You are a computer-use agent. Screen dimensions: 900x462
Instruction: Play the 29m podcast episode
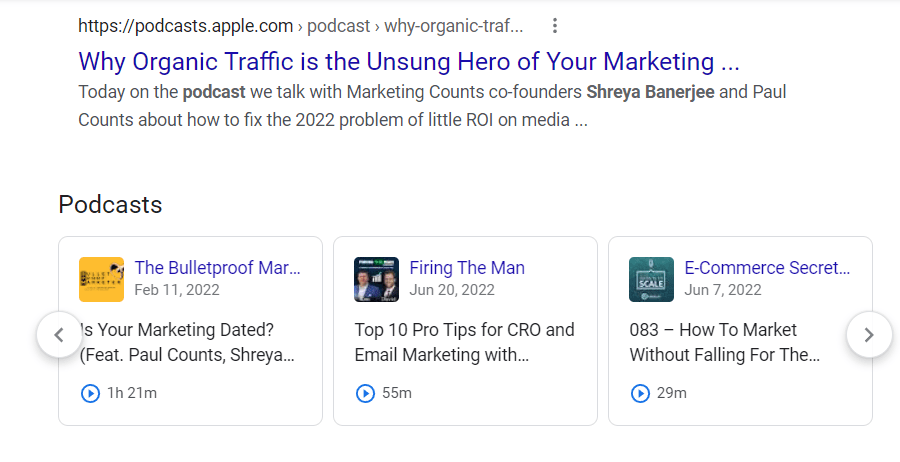pos(641,393)
